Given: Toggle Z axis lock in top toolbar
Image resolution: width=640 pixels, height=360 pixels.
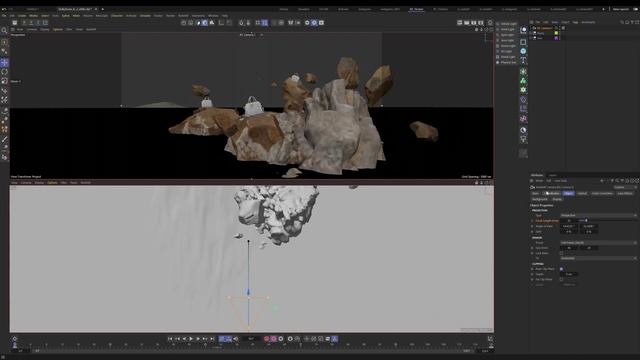Looking at the screenshot, I should point(38,23).
